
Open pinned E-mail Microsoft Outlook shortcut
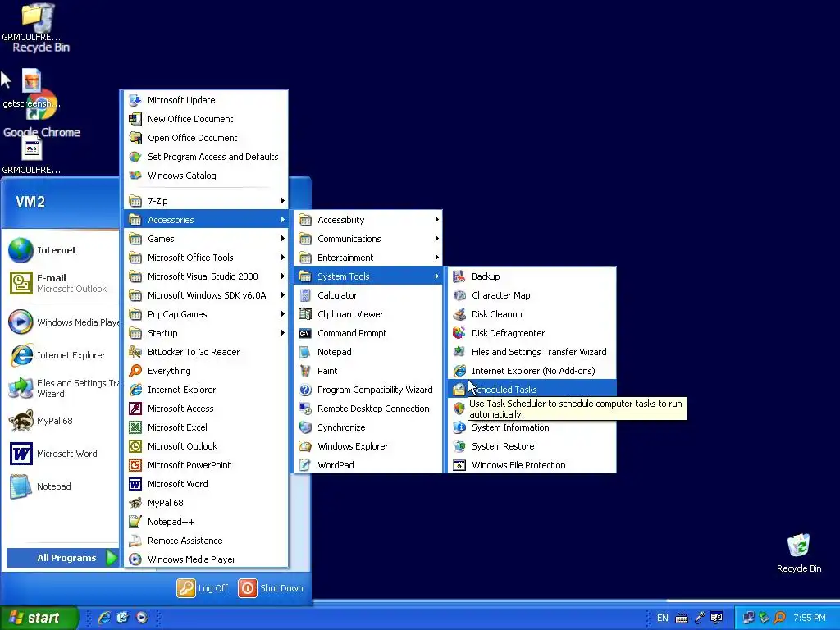tap(60, 283)
